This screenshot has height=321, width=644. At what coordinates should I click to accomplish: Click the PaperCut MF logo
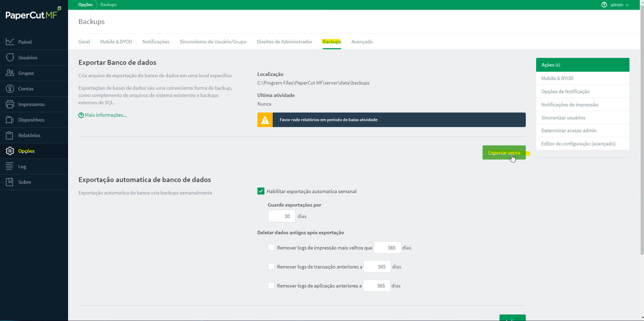33,14
